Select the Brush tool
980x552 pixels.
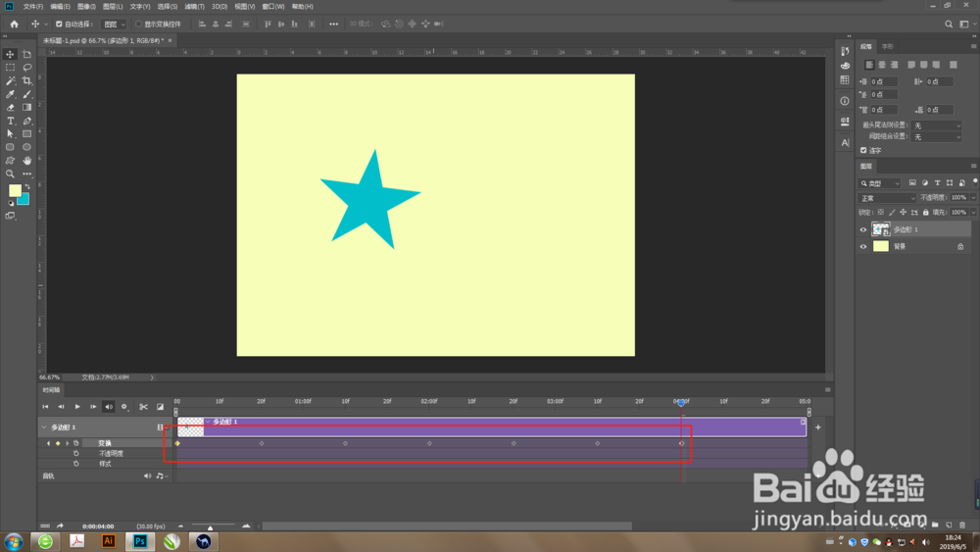tap(26, 94)
